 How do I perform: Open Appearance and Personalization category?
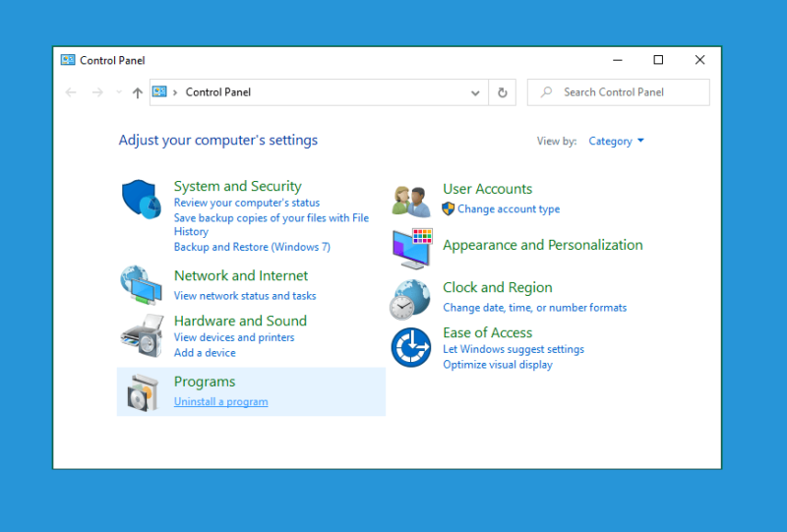coord(543,245)
